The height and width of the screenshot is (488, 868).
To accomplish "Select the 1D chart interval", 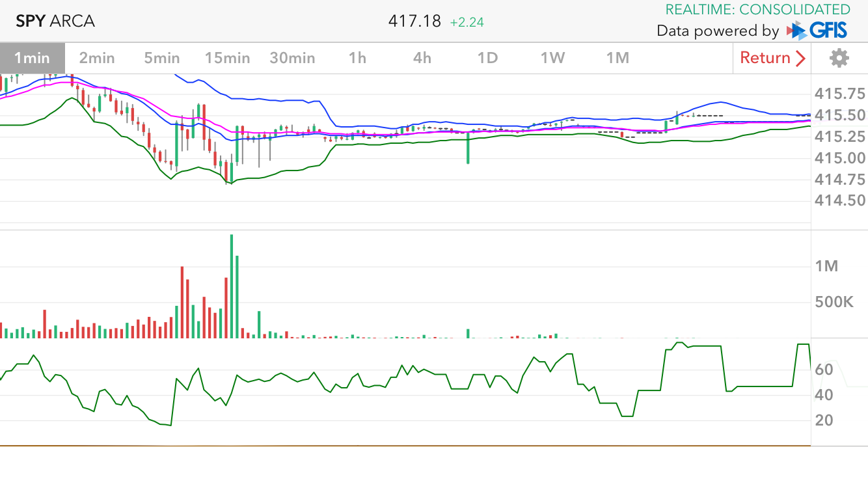I will click(x=487, y=58).
